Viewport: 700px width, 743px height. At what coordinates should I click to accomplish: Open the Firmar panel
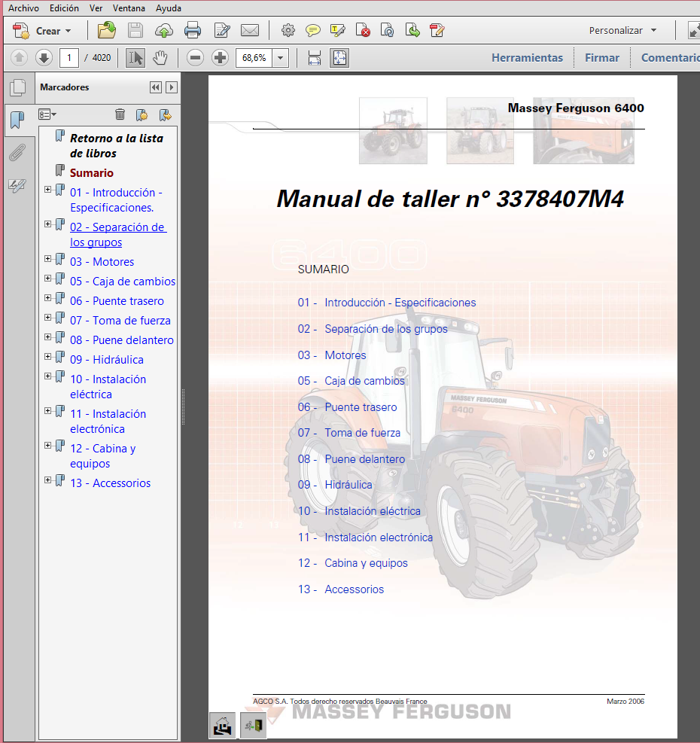602,58
